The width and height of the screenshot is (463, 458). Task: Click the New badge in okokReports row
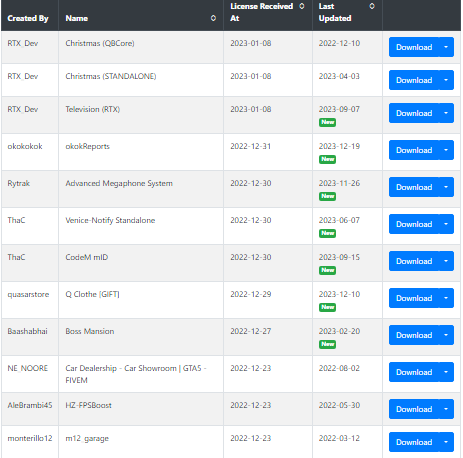click(x=327, y=159)
